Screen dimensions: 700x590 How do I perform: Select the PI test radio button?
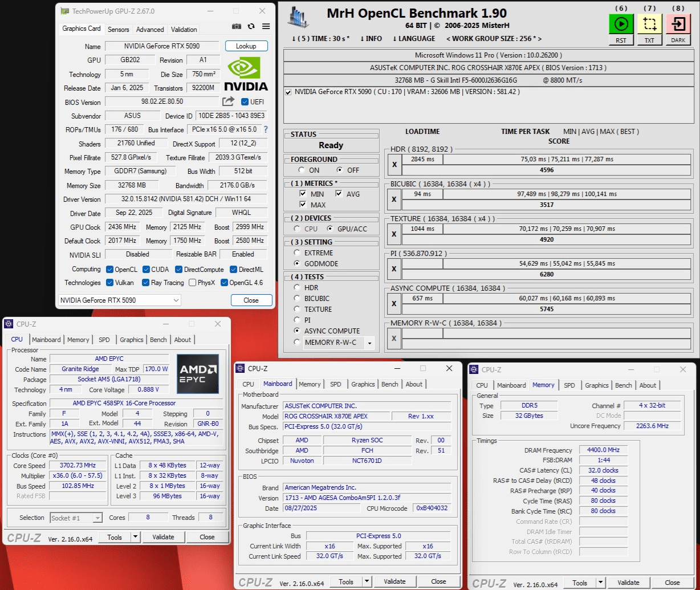point(297,320)
